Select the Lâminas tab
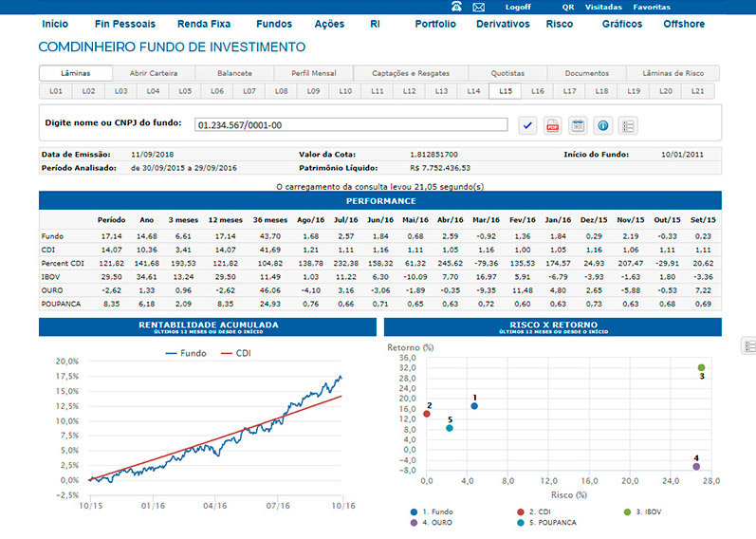This screenshot has width=756, height=539. pyautogui.click(x=76, y=73)
